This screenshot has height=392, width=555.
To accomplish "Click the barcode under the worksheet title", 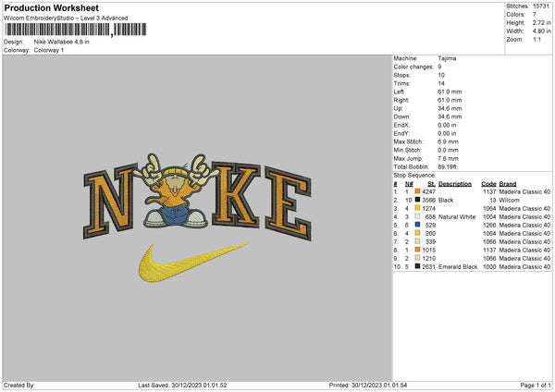I will tap(76, 30).
